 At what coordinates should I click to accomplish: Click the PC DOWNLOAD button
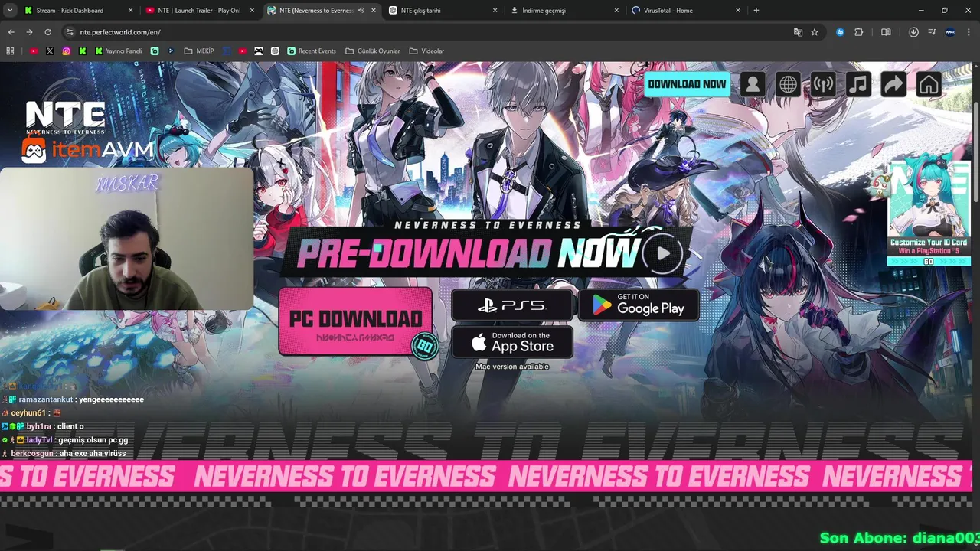(x=355, y=321)
